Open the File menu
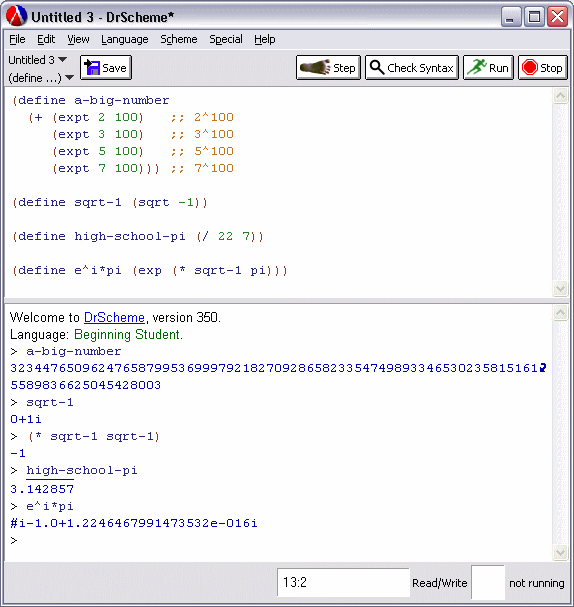Viewport: 574px width, 607px height. [x=17, y=39]
